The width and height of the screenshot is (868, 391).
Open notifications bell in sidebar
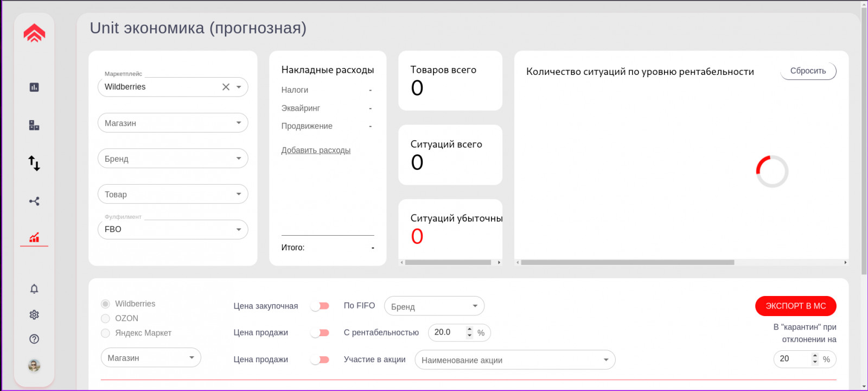[x=34, y=289]
